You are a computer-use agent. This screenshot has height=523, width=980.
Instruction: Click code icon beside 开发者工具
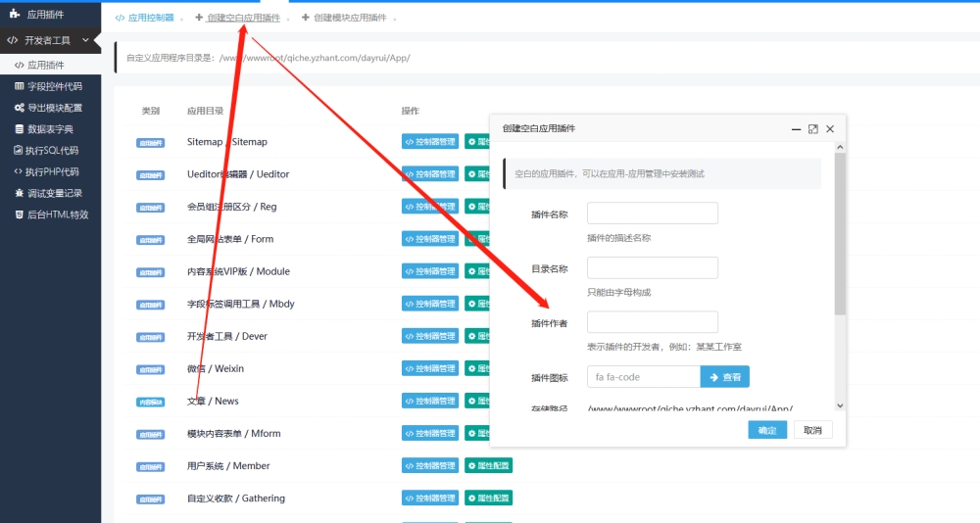coord(13,40)
